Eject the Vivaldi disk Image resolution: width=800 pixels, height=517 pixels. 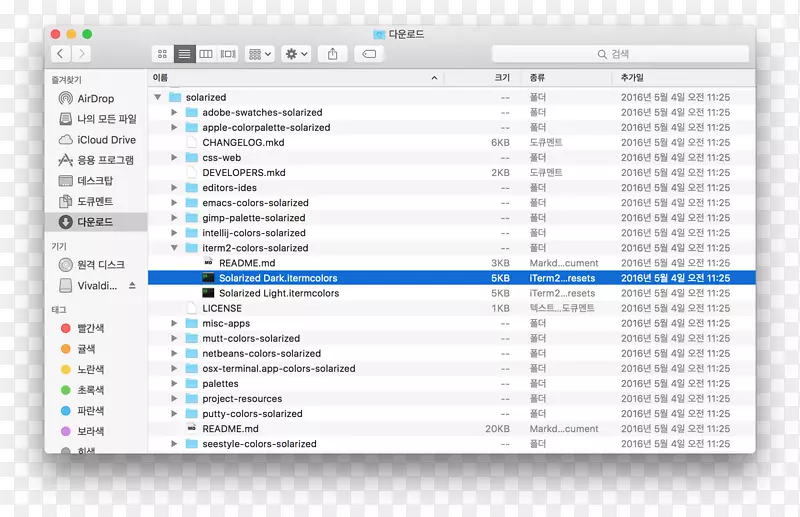(132, 285)
